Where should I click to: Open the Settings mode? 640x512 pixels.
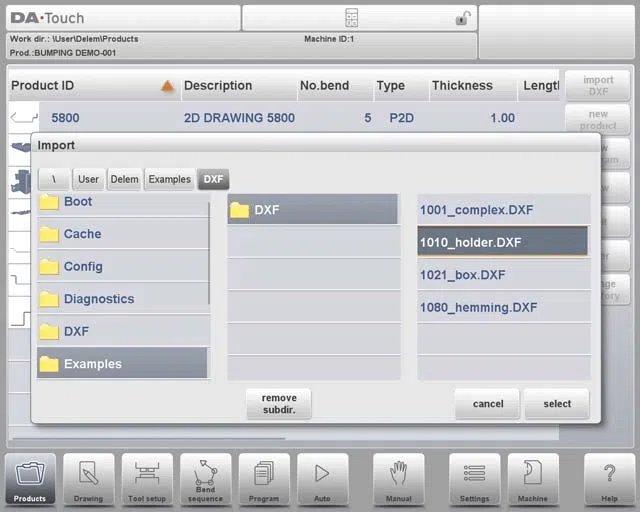474,479
